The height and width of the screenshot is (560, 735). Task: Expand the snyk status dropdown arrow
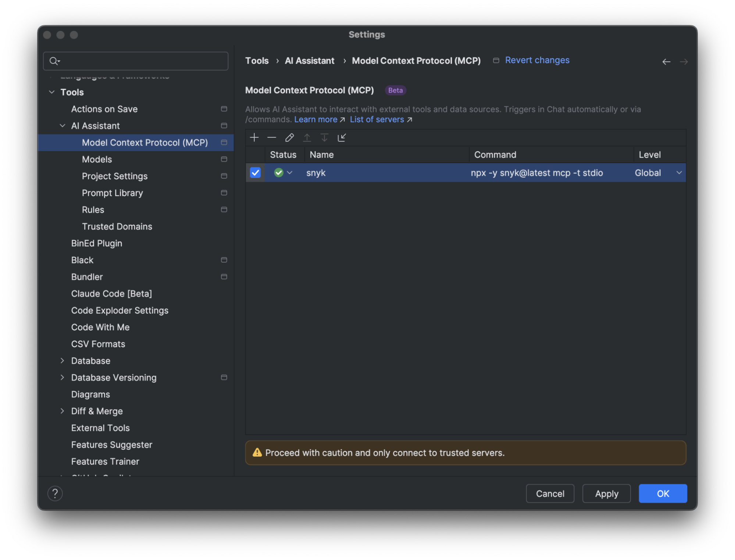tap(290, 173)
